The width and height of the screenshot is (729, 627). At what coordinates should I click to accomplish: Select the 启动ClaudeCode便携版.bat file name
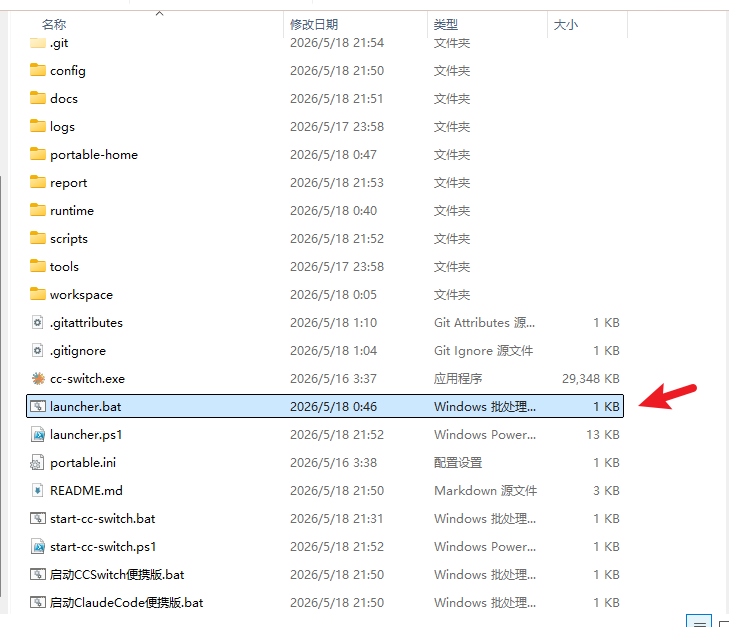click(x=127, y=602)
